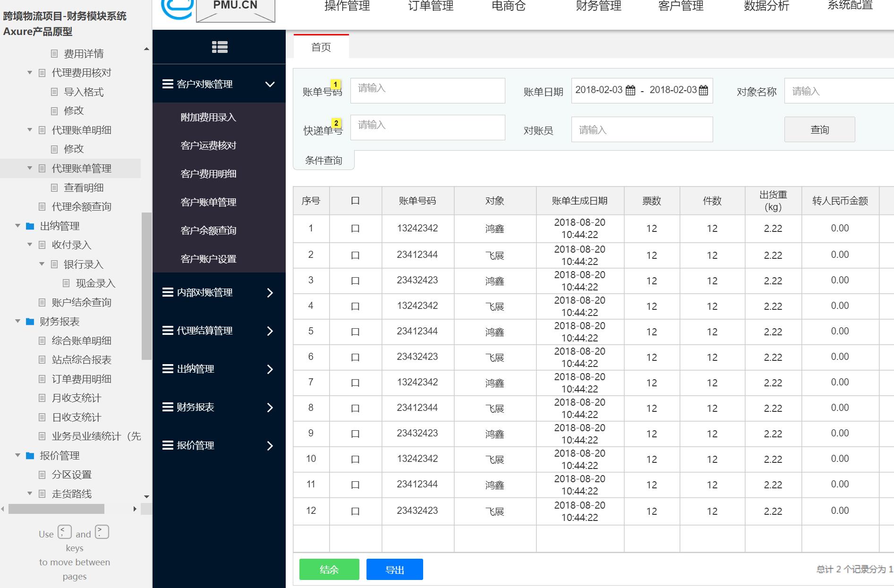Check the box for row 9
This screenshot has height=588, width=894.
point(356,434)
